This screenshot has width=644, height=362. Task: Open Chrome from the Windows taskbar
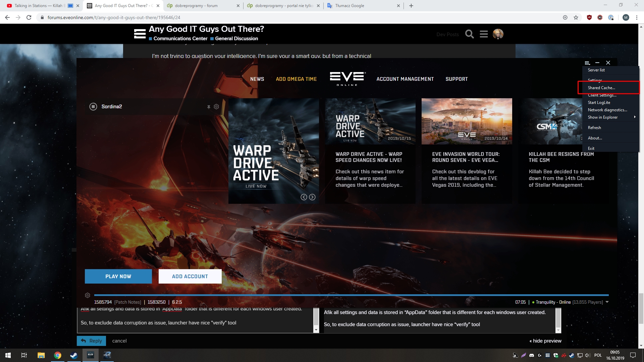pyautogui.click(x=58, y=355)
